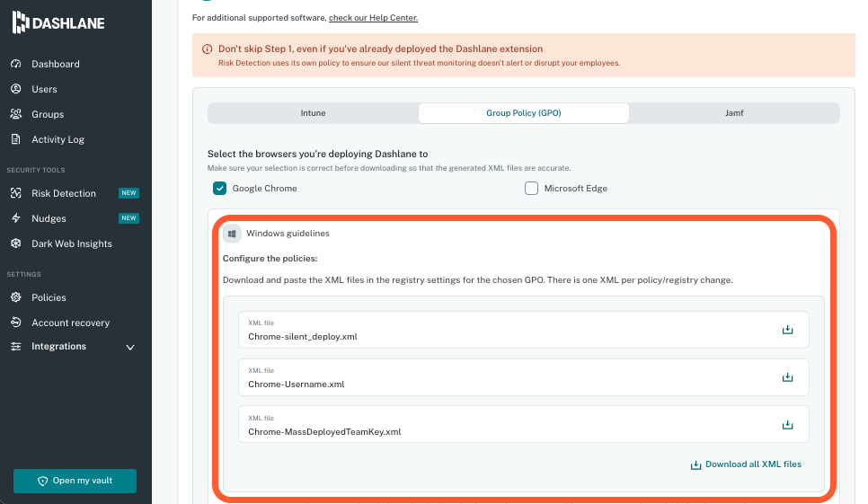This screenshot has height=504, width=868.
Task: Click the Risk Detection sidebar icon
Action: tap(15, 193)
